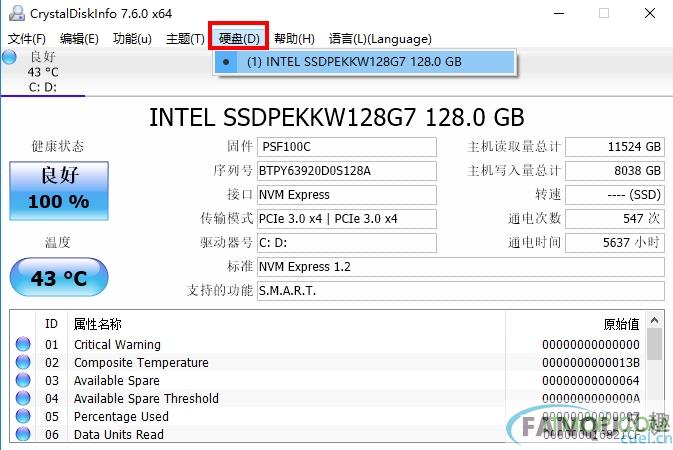Select the INTEL SSDPEKKW128G7 radio menu entry
This screenshot has height=450, width=673.
[x=364, y=62]
